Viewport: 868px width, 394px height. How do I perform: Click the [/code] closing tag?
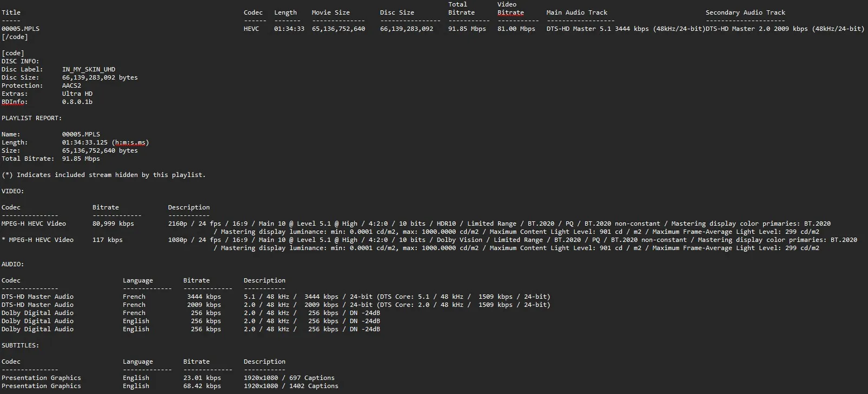[15, 37]
